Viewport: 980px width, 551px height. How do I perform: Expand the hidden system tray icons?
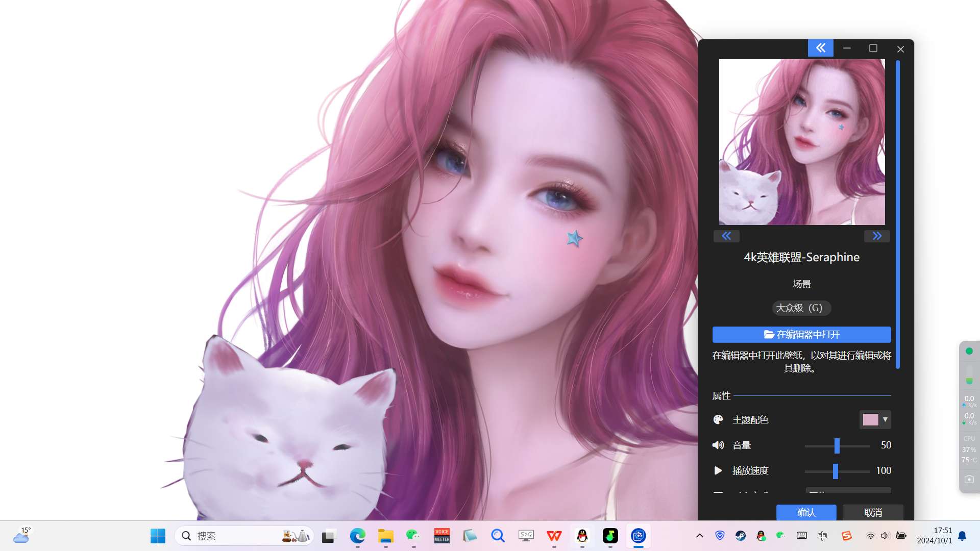(x=700, y=536)
